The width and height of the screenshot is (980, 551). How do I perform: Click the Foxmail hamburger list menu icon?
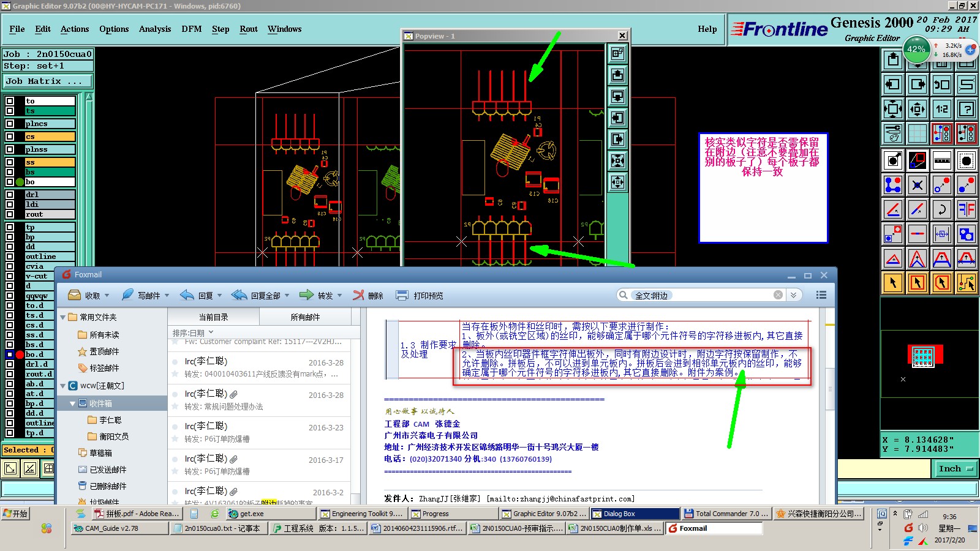pos(821,295)
